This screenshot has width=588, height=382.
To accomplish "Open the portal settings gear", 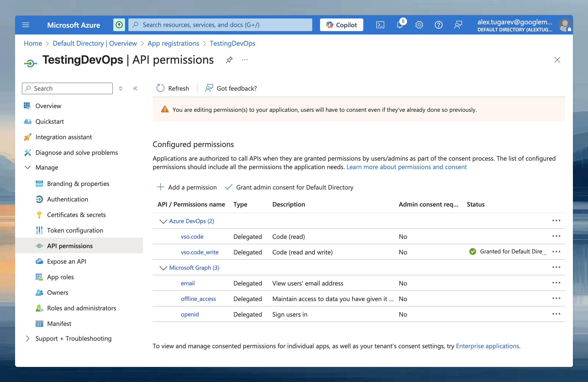I will pos(419,25).
